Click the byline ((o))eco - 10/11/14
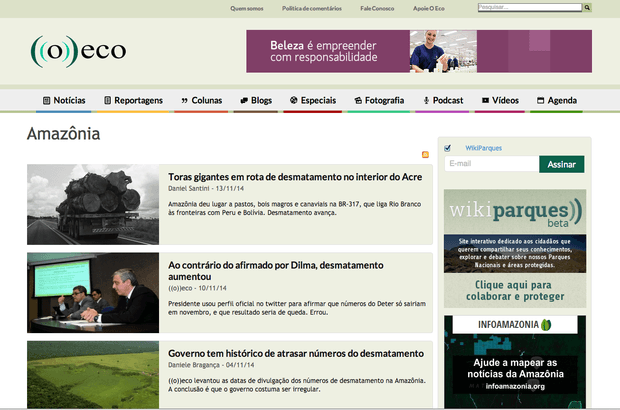Screen dimensions: 620x410 click(x=197, y=288)
